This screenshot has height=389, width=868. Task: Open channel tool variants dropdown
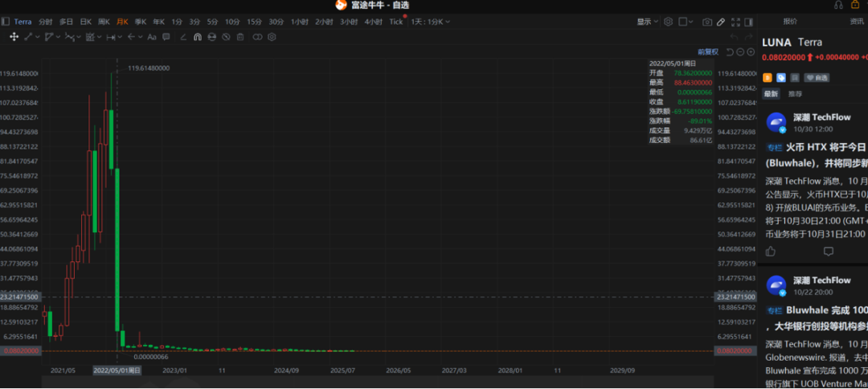[58, 37]
